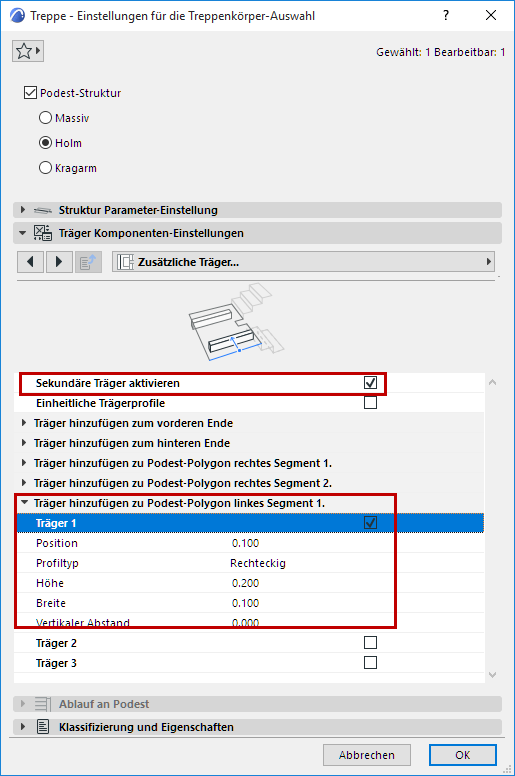Change Profiltyp value Rechteckig
This screenshot has width=515, height=776.
(x=258, y=563)
